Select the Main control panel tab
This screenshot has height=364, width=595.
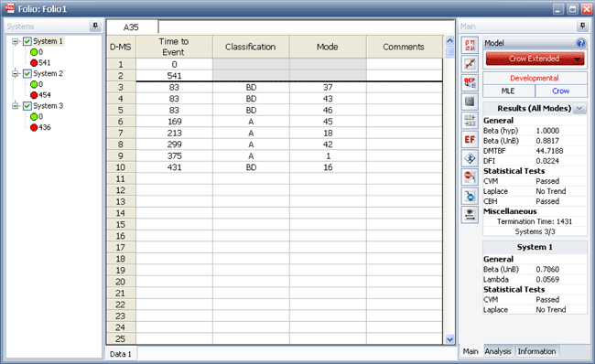[x=471, y=351]
